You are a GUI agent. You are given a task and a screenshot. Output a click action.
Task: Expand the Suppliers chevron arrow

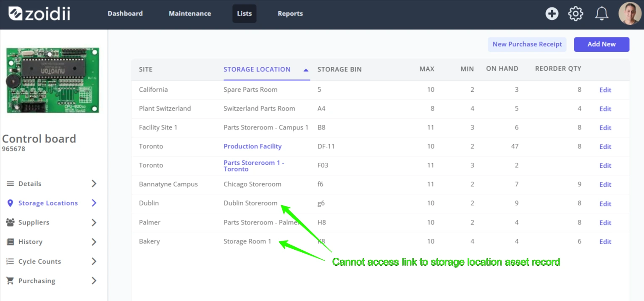(x=94, y=222)
